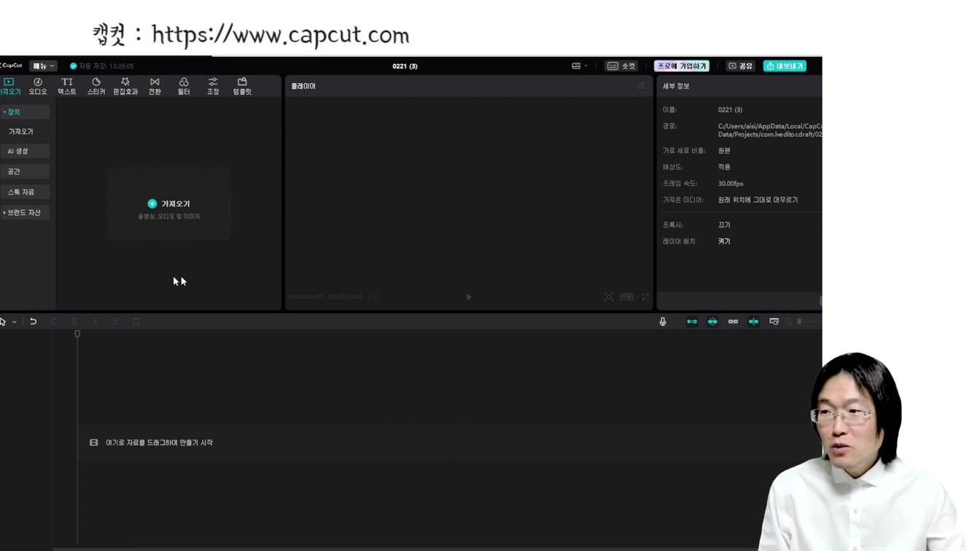The height and width of the screenshot is (551, 980).
Task: Open the 필터 (Filter) tab
Action: tap(184, 86)
